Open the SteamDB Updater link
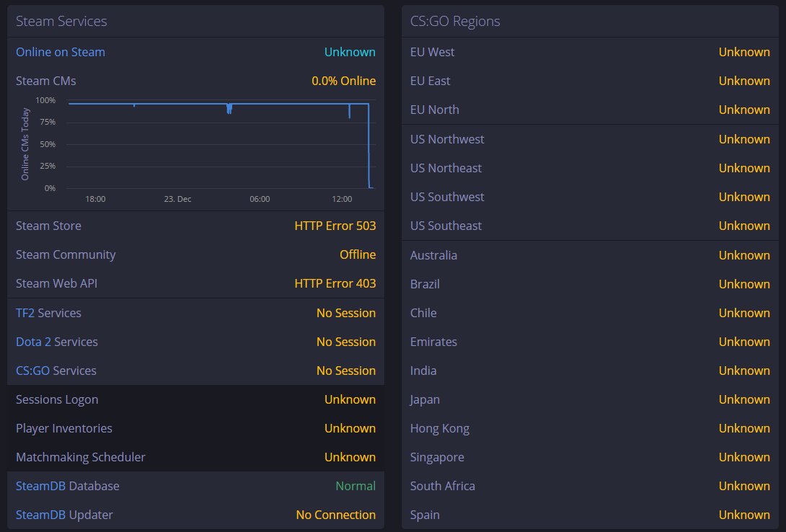 (40, 515)
